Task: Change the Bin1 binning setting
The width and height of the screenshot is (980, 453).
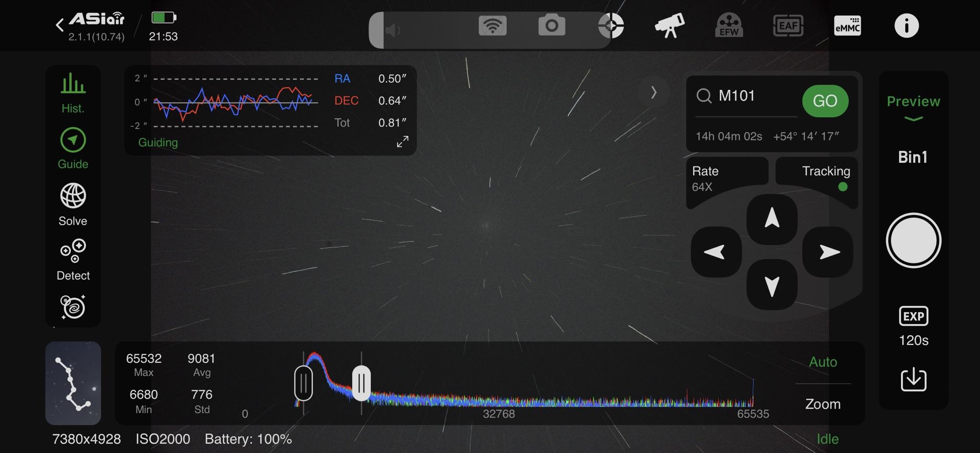Action: pyautogui.click(x=913, y=157)
